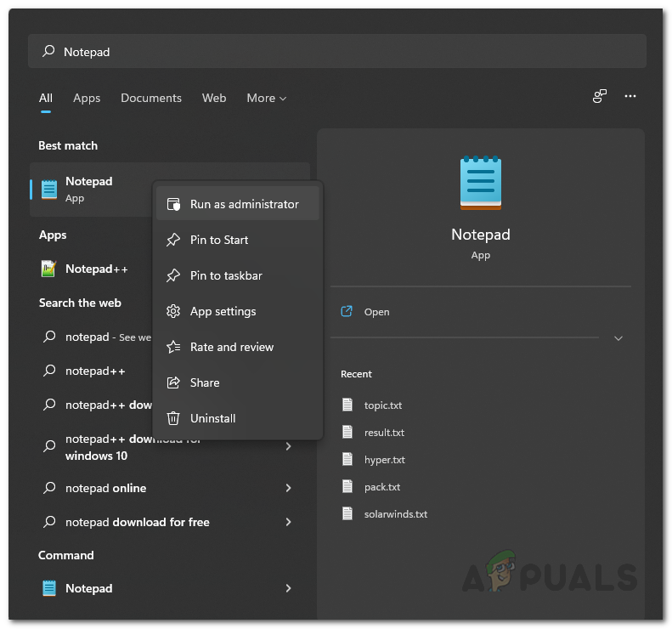Click search icon beside 'notepad download for free'
The image size is (672, 629).
[49, 521]
